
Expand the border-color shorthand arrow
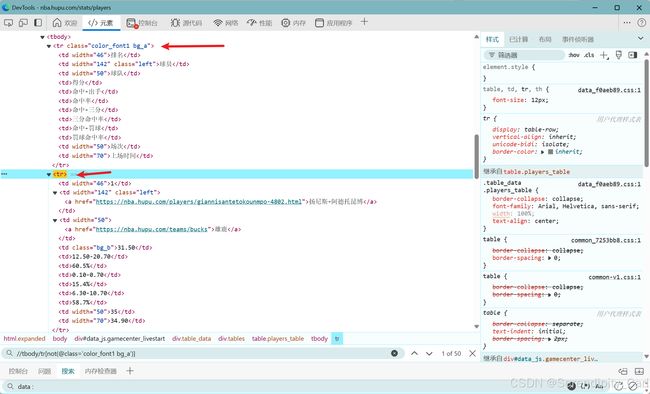[543, 152]
